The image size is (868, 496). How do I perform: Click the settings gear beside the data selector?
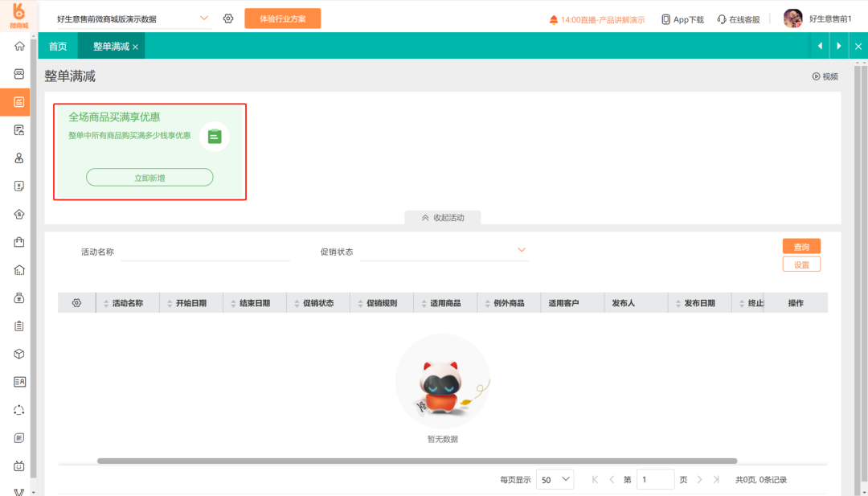228,18
